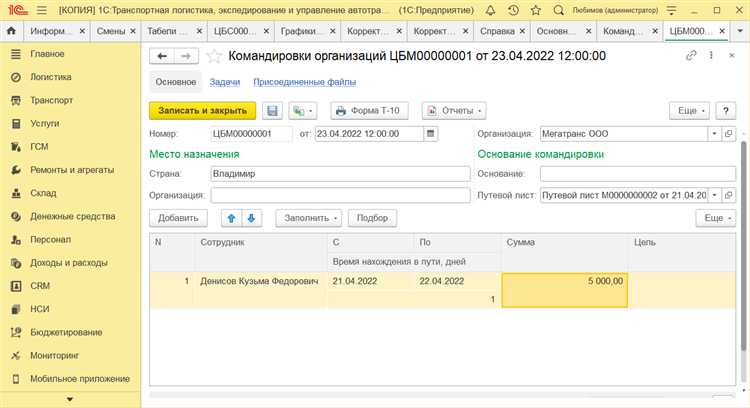Click Страна field with Владимир
The image size is (750, 408).
[340, 174]
